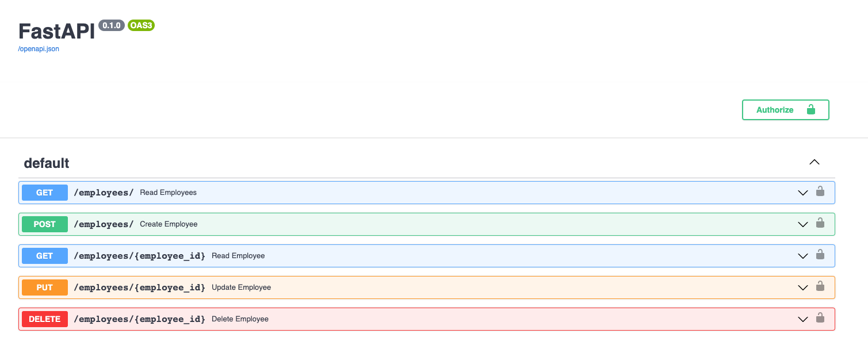
Task: Click the GET badge for Read Employees
Action: tap(45, 193)
